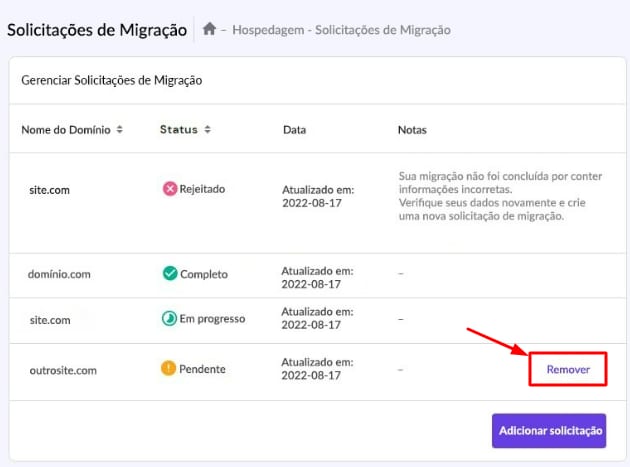Click the Gerenciar Solicitações de Migração heading
The height and width of the screenshot is (467, 630).
tap(112, 80)
